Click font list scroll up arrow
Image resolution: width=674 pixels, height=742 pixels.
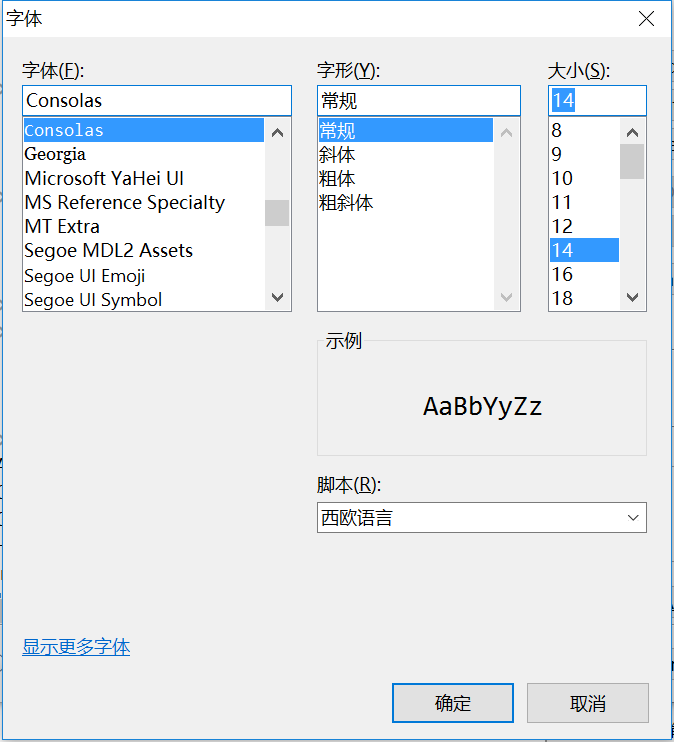[x=277, y=132]
